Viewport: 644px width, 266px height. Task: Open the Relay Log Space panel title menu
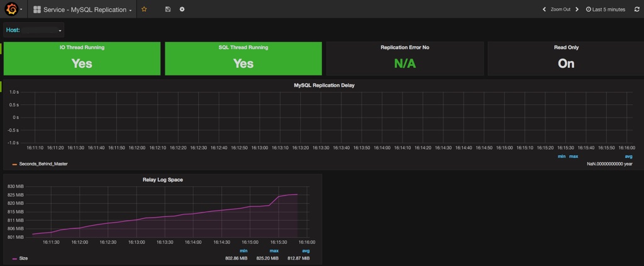coord(163,179)
